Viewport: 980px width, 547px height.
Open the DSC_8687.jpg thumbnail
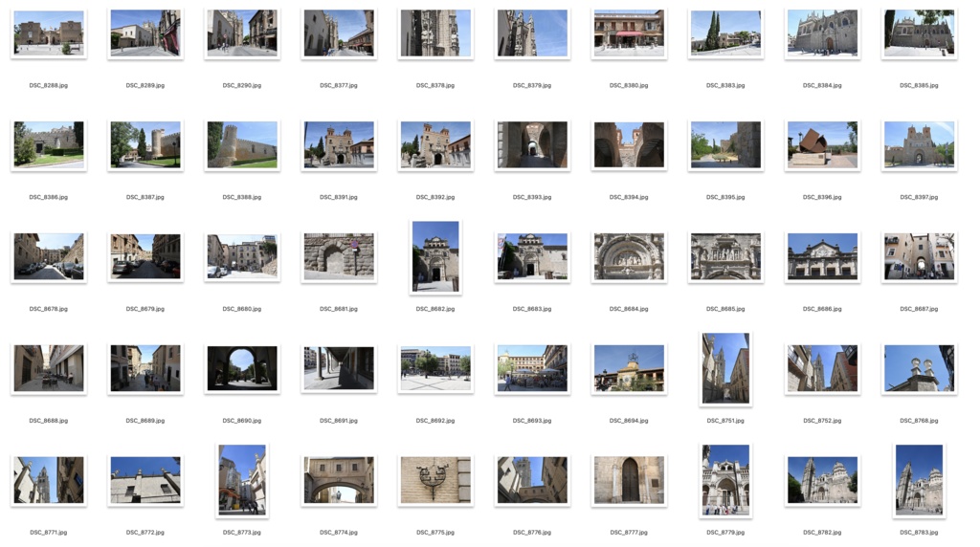[919, 256]
